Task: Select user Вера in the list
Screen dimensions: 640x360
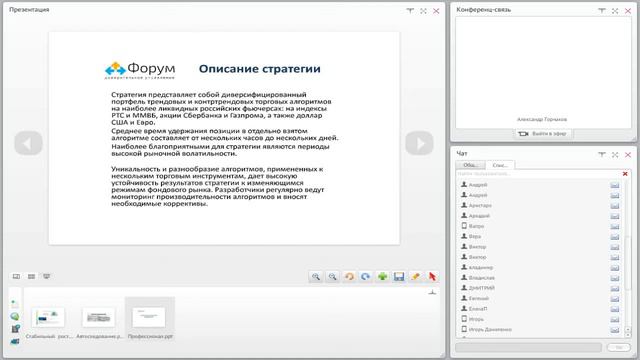Action: (475, 237)
